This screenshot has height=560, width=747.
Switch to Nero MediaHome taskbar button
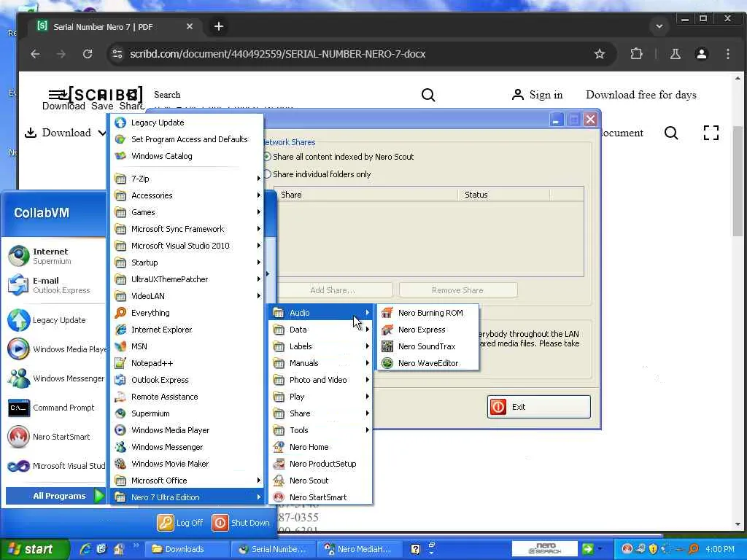[x=359, y=549]
